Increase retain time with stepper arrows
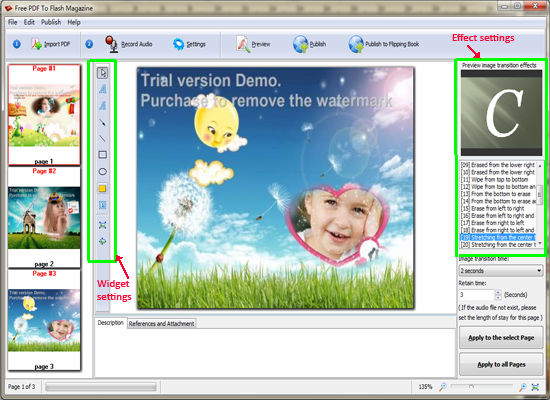Viewport: 550px width, 400px height. [498, 292]
